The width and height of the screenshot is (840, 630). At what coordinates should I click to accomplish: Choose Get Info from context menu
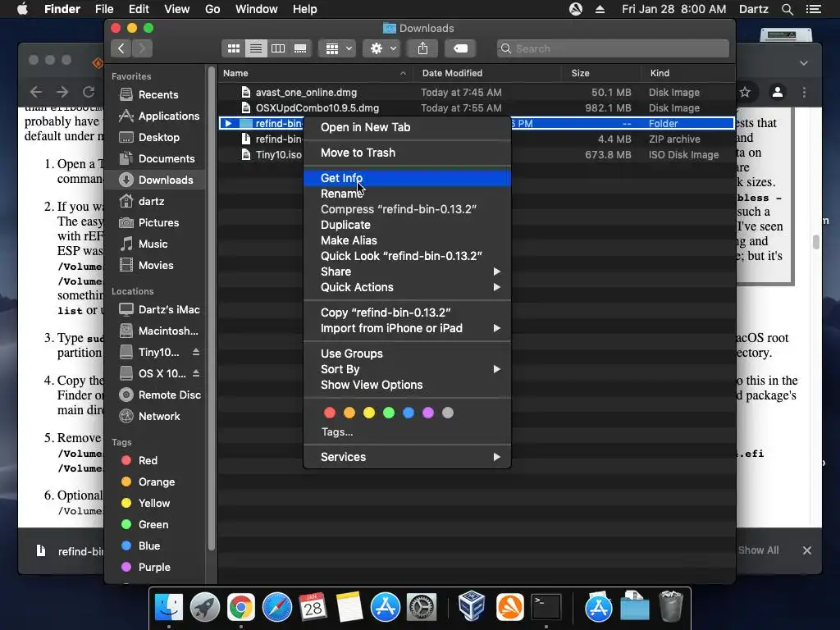(407, 178)
